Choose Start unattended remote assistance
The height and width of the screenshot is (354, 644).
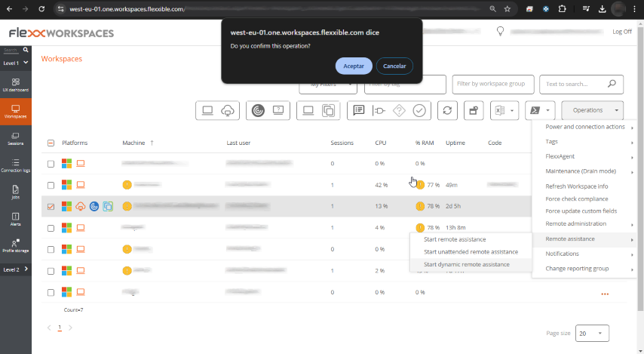(471, 252)
